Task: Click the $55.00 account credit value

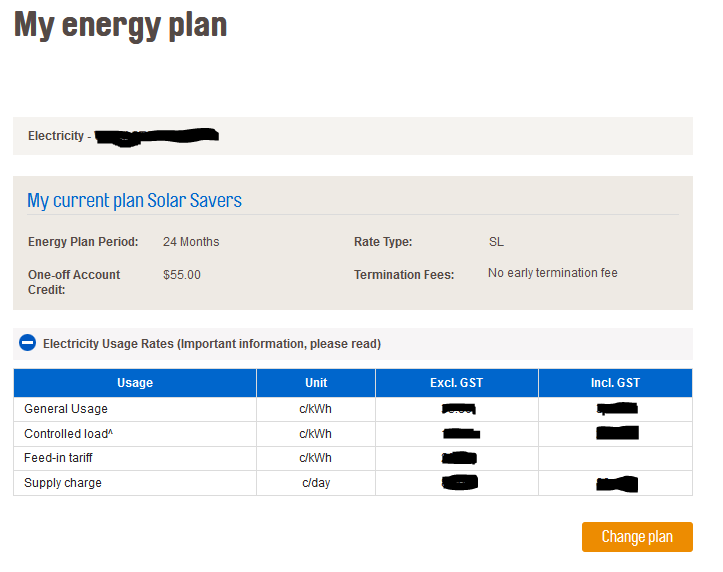Action: coord(182,275)
